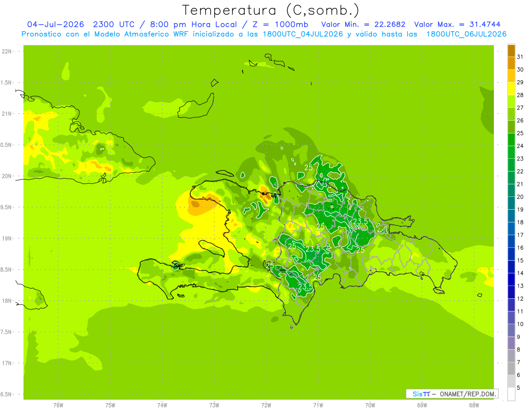This screenshot has height=411, width=532.
Task: Click the 72W longitude axis label
Action: coord(266,405)
